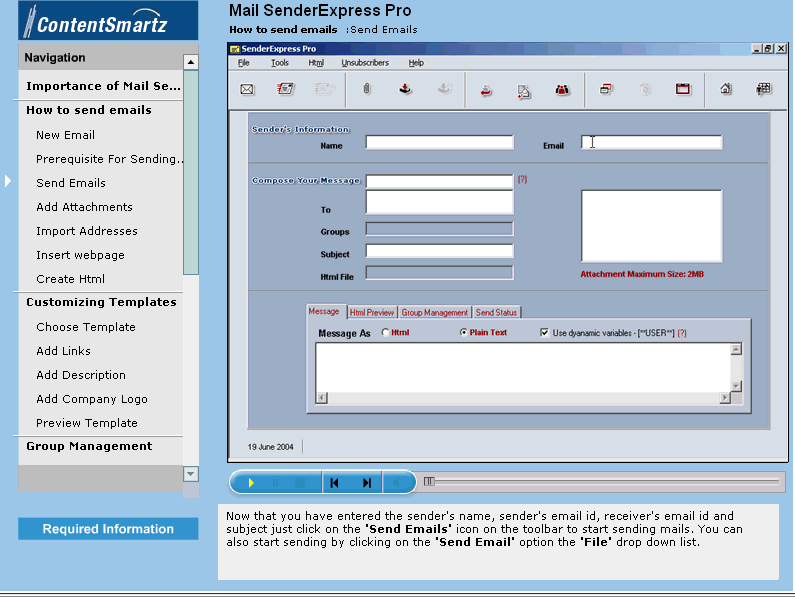Open the New Email navigation topic

pos(65,135)
